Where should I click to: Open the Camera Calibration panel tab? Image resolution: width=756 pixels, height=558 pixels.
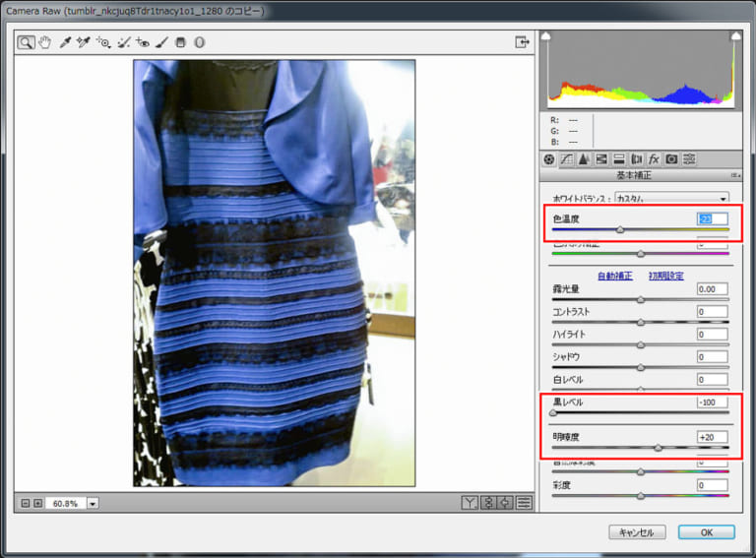671,158
